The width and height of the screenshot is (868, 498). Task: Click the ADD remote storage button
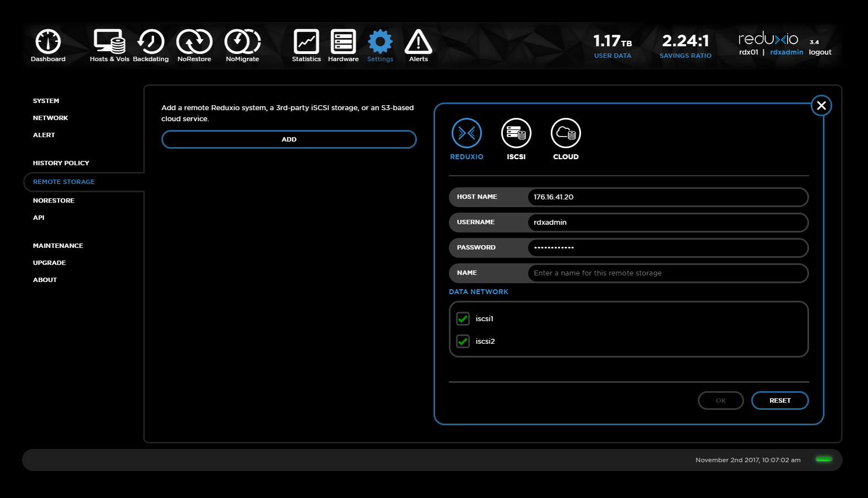(x=289, y=139)
